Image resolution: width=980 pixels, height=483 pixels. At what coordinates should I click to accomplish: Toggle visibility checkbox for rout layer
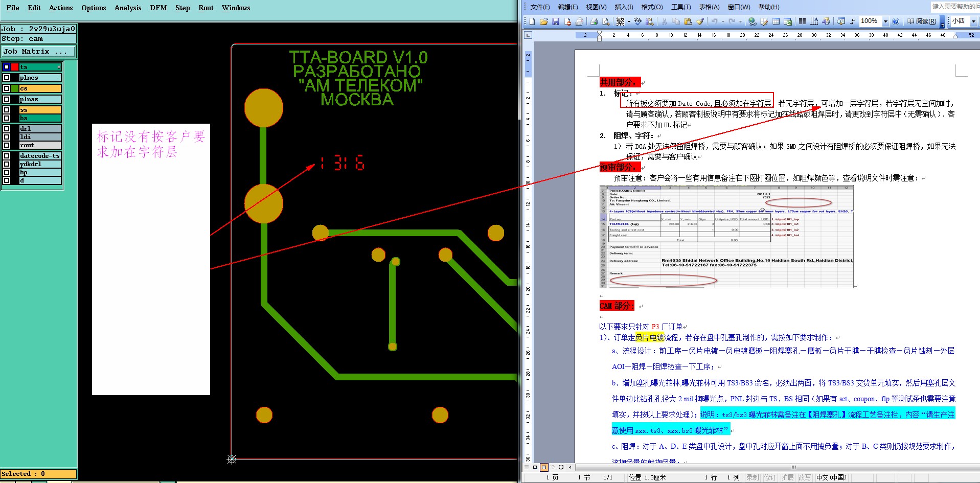[7, 145]
